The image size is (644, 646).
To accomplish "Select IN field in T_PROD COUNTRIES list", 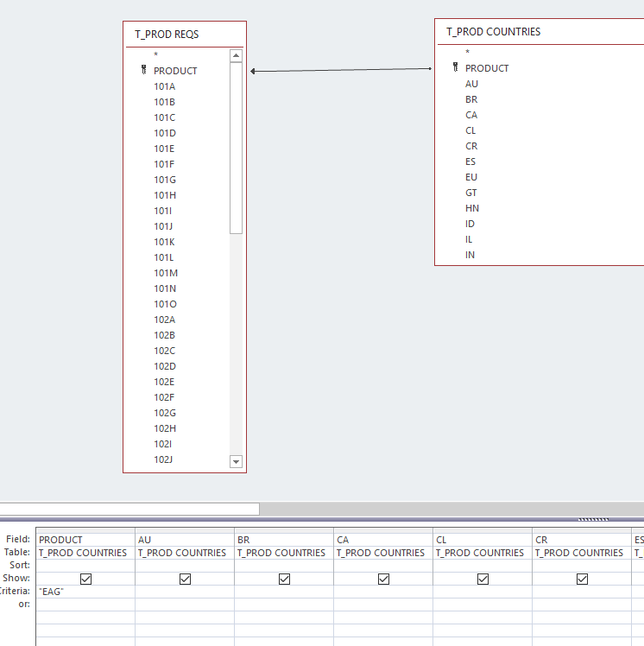I will (x=470, y=255).
